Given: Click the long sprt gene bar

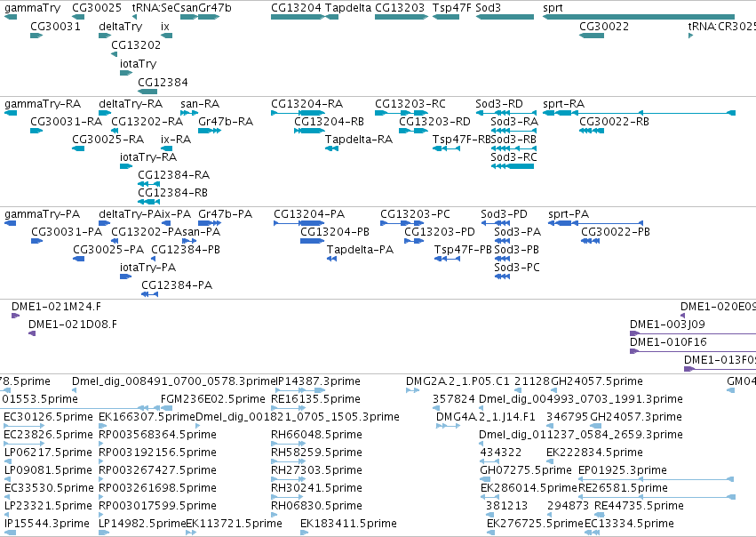Looking at the screenshot, I should [x=639, y=17].
